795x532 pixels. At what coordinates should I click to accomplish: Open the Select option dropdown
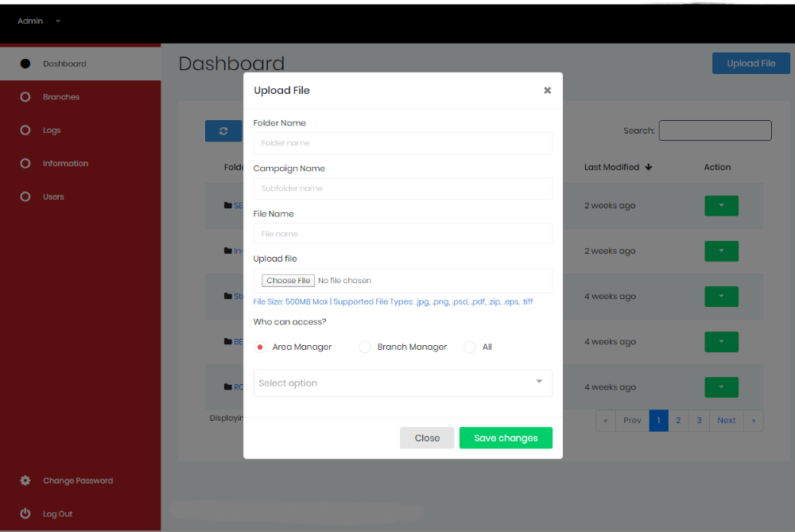[402, 382]
